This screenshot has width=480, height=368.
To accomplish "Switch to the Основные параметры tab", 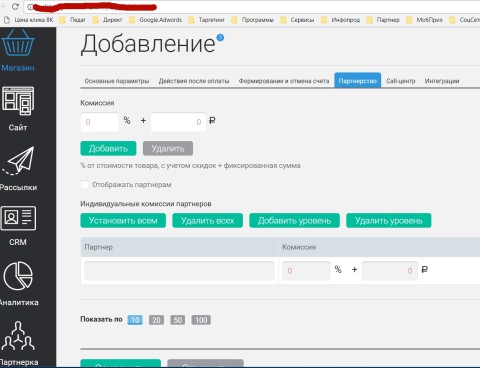I will [x=117, y=81].
